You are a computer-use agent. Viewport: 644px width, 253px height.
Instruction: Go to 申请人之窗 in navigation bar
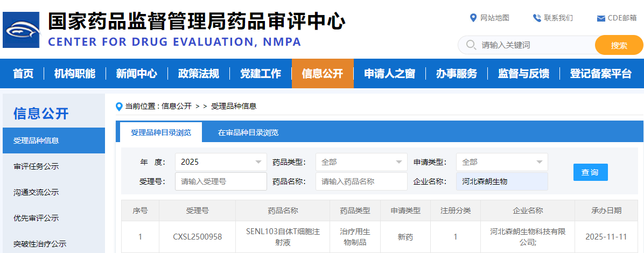(389, 74)
